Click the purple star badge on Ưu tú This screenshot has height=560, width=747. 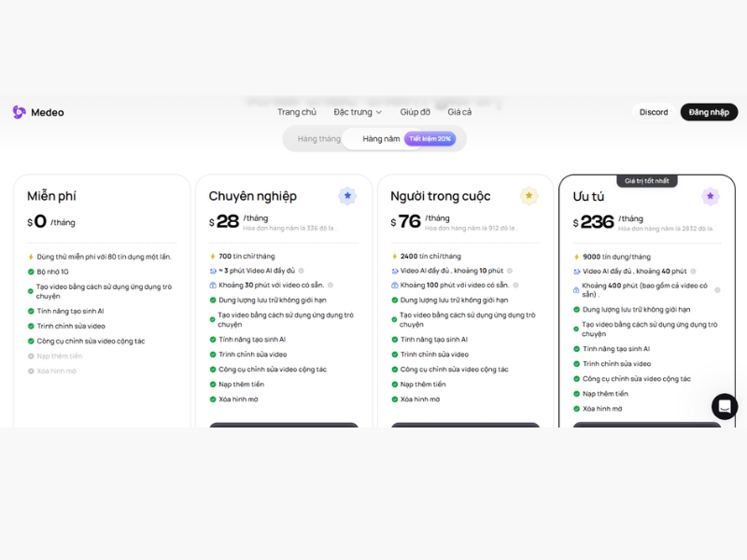[710, 196]
